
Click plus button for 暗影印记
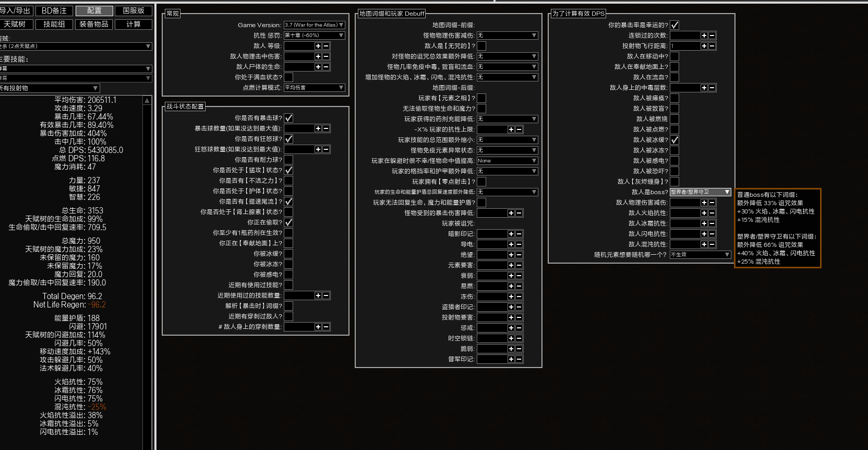tap(511, 234)
